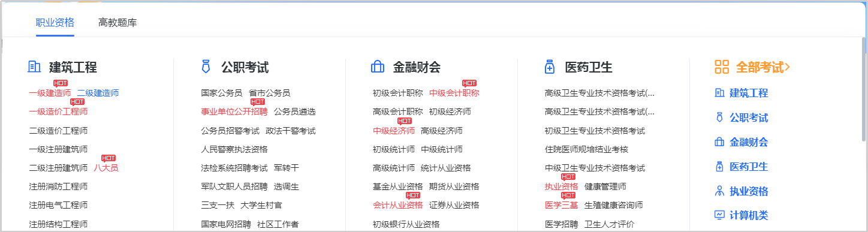Viewport: 868px width, 232px height.
Task: Select 证券从业资格 under 金融财会
Action: pyautogui.click(x=454, y=205)
